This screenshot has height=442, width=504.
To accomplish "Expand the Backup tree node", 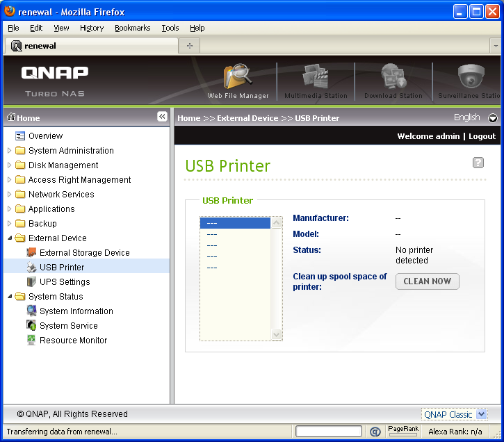I will 9,223.
